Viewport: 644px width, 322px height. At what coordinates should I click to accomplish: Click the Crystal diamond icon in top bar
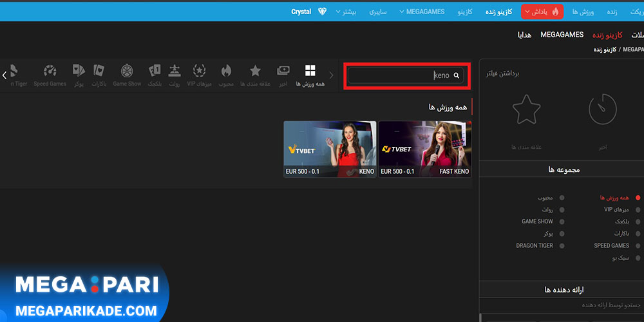click(x=323, y=12)
